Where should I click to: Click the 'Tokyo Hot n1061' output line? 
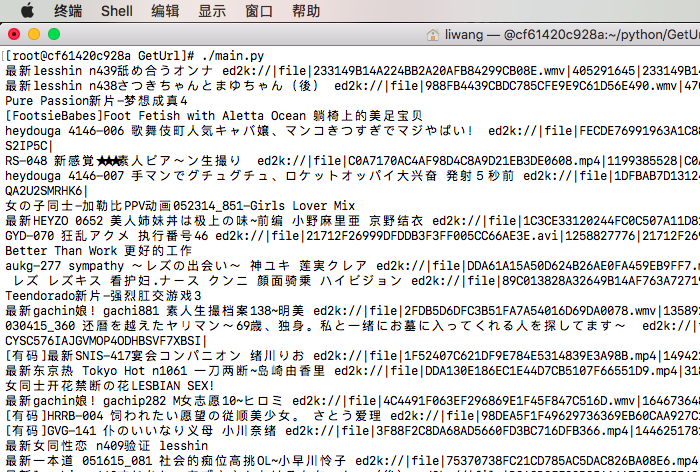[353, 371]
